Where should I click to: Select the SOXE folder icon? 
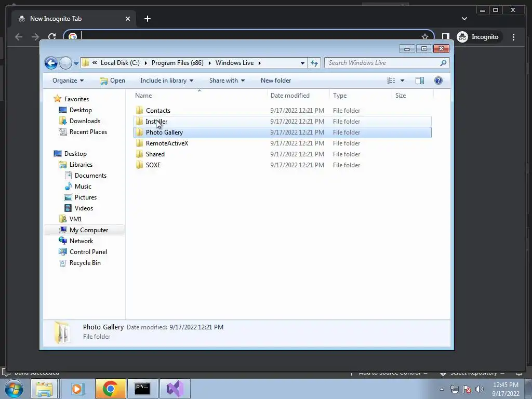point(139,165)
